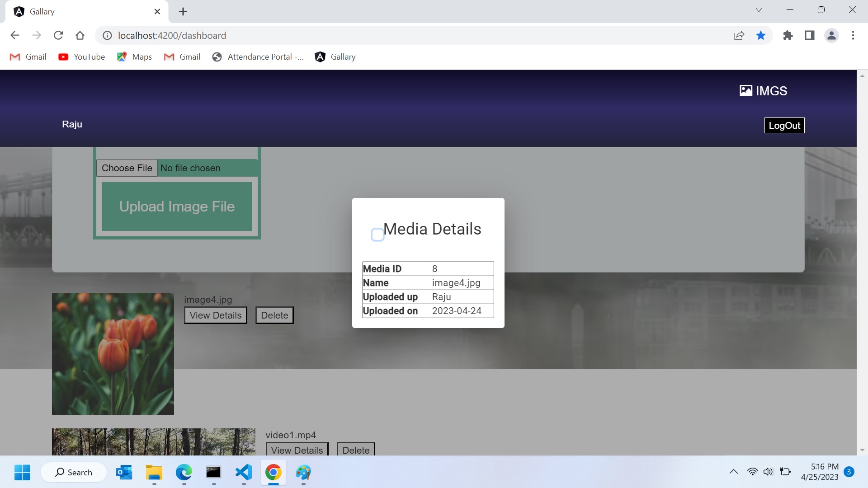Open browser side panel

pos(810,35)
